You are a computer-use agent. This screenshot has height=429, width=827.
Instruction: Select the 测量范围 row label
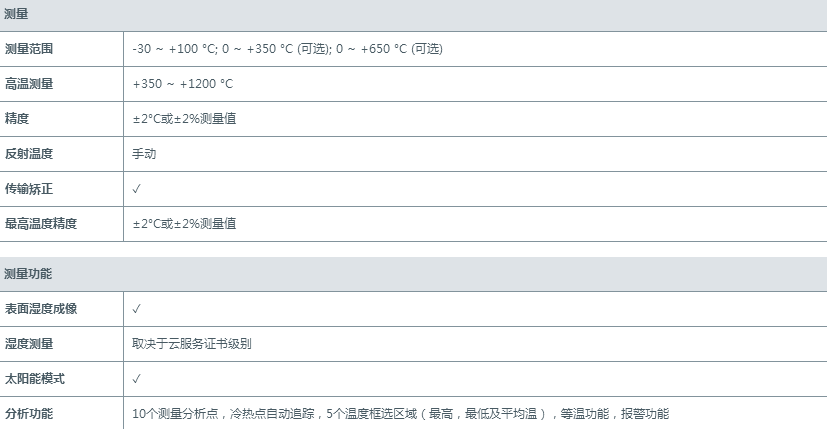[x=29, y=49]
